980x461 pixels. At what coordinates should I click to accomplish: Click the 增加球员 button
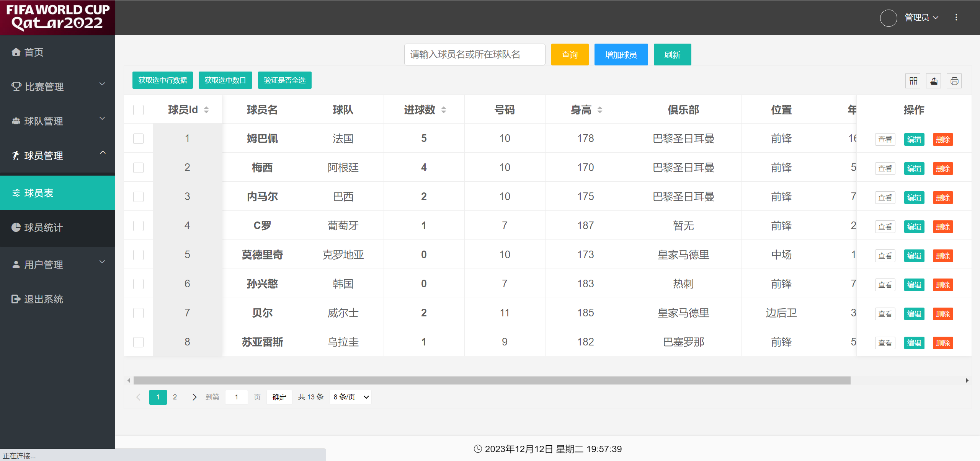pyautogui.click(x=621, y=55)
